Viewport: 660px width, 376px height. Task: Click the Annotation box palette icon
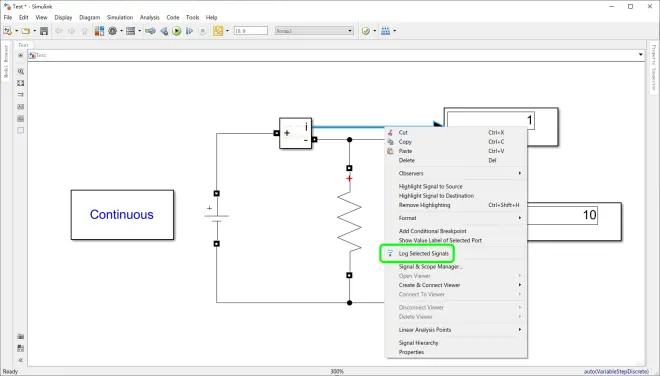click(21, 107)
